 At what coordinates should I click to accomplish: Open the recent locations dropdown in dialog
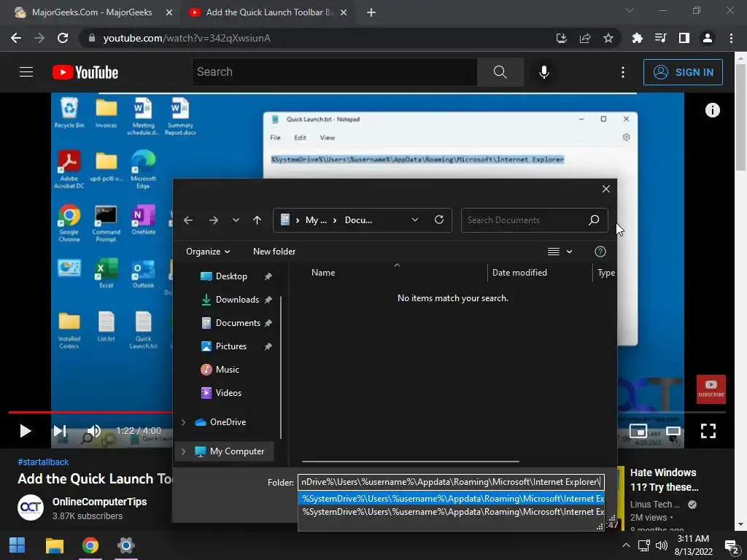click(236, 220)
